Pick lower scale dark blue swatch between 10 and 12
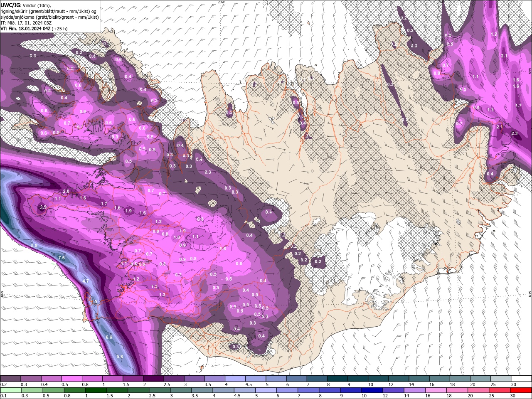 [x=372, y=390]
